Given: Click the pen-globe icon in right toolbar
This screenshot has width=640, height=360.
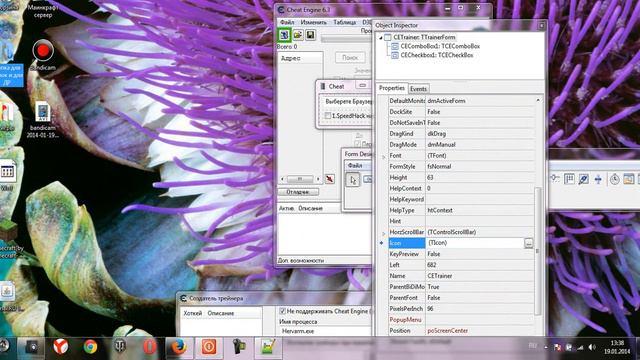Looking at the screenshot, I should [x=583, y=179].
